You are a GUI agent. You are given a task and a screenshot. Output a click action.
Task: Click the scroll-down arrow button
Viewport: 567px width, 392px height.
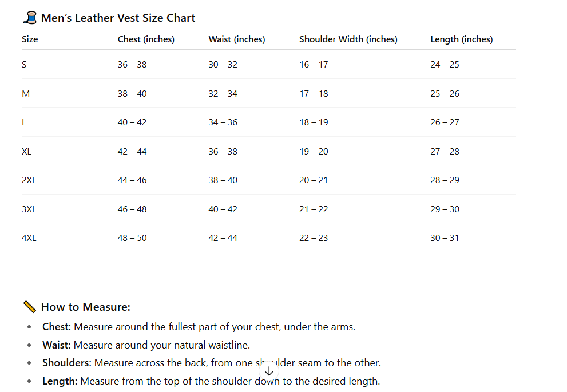pos(269,371)
